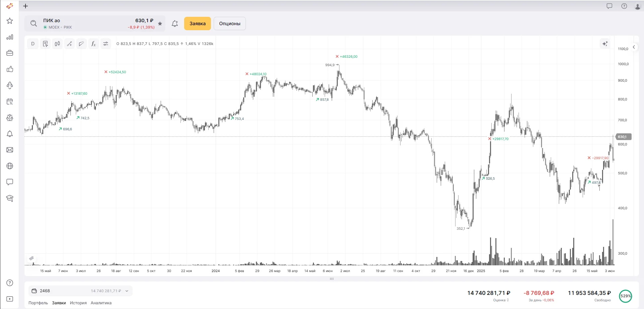Remove the +52424,50 trade marker
This screenshot has height=309, width=644.
(106, 72)
